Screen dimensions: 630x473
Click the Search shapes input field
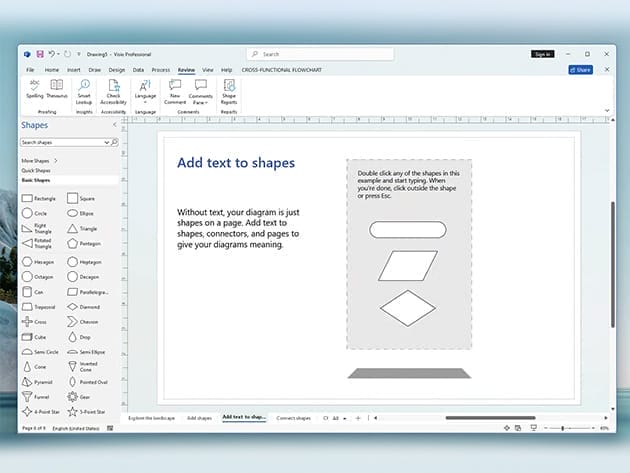pos(65,143)
